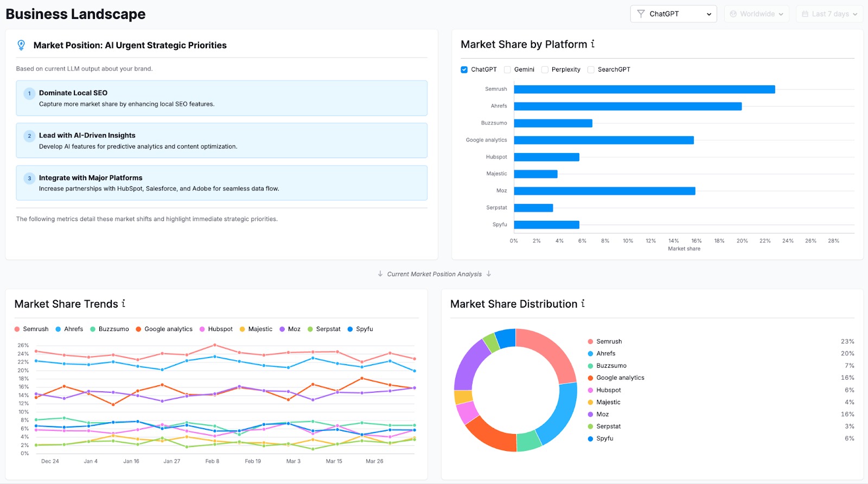Screen dimensions: 868x484
Task: Toggle Hubspot series in trends legend
Action: 216,329
